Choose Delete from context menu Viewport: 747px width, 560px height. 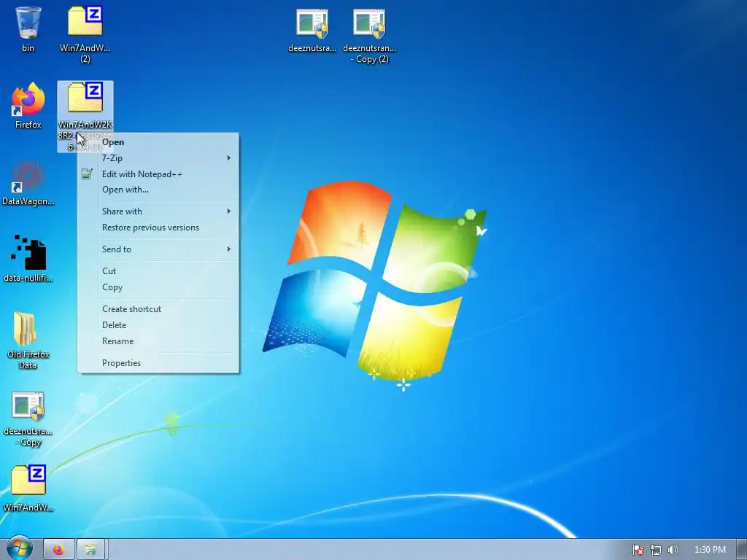(158, 325)
